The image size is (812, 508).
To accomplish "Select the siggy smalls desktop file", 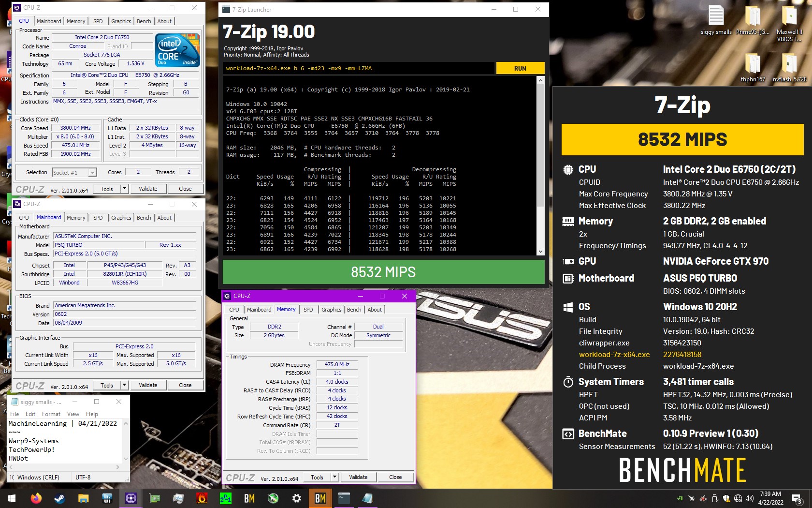I will [x=716, y=20].
